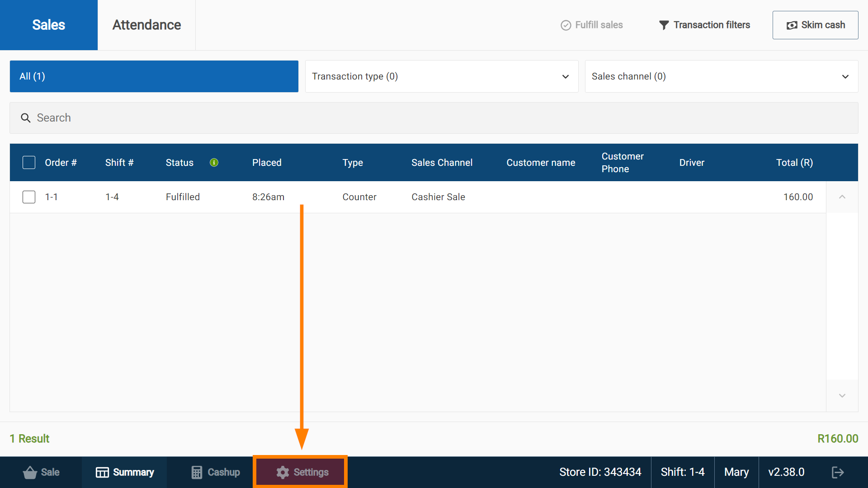Image resolution: width=868 pixels, height=488 pixels.
Task: Click the scroll down chevron
Action: tap(842, 396)
